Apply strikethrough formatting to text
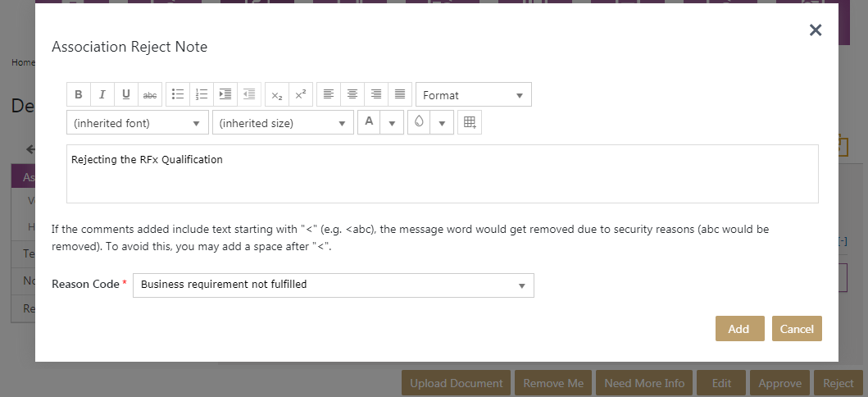This screenshot has height=397, width=868. coord(150,94)
